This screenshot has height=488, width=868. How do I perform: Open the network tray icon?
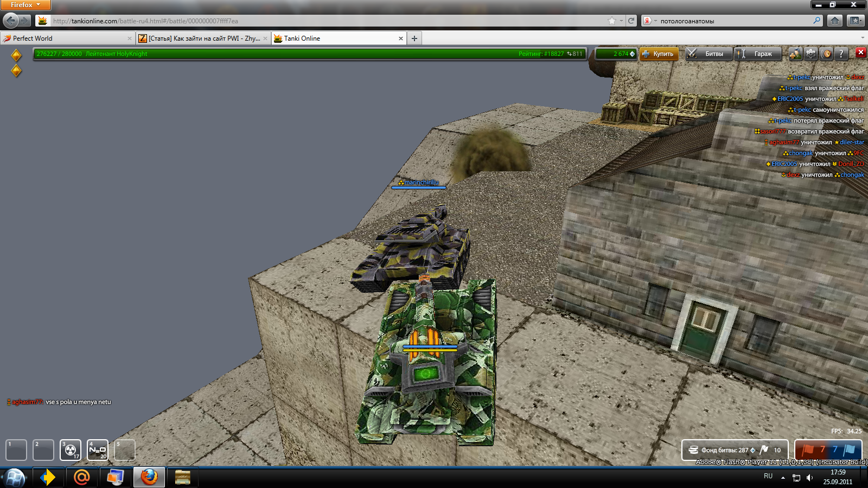point(796,478)
